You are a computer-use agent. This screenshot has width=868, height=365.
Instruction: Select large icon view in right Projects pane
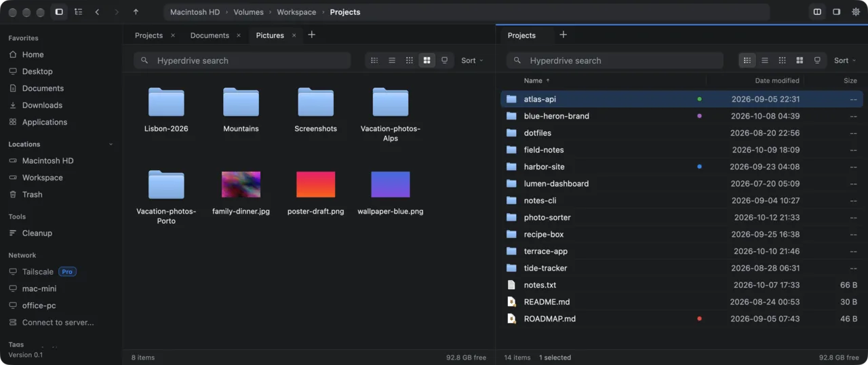[800, 60]
